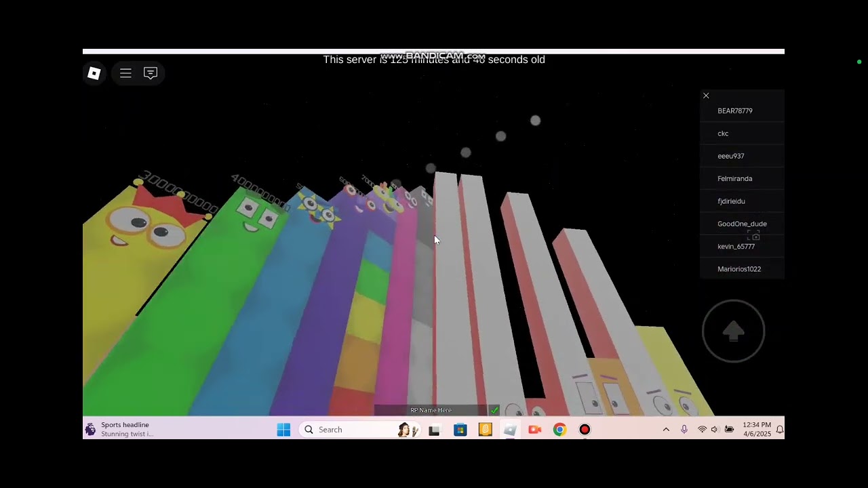The width and height of the screenshot is (868, 488).
Task: Open the Roblox logo menu
Action: (x=94, y=73)
